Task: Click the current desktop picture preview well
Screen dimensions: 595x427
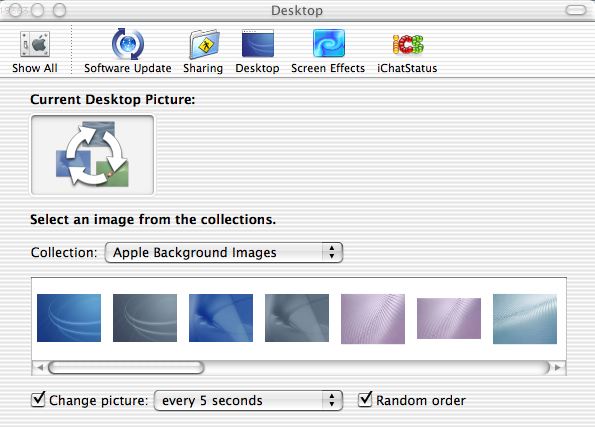Action: click(x=92, y=155)
